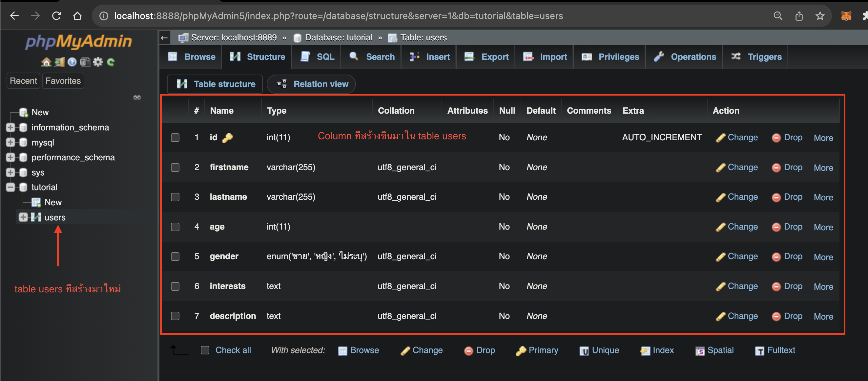Tick checkbox for age column row

(x=175, y=227)
